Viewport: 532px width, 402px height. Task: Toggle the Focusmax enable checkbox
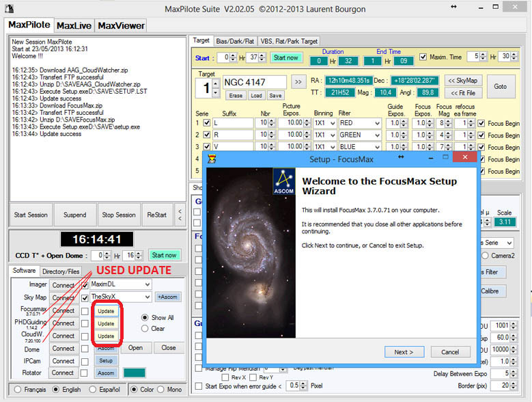(85, 311)
